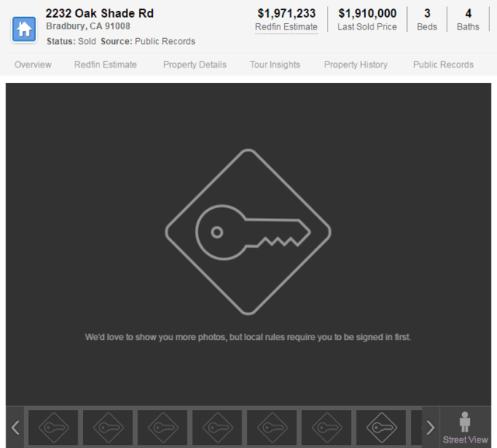Click the Status: Sold text
This screenshot has height=448, width=497.
tap(71, 41)
